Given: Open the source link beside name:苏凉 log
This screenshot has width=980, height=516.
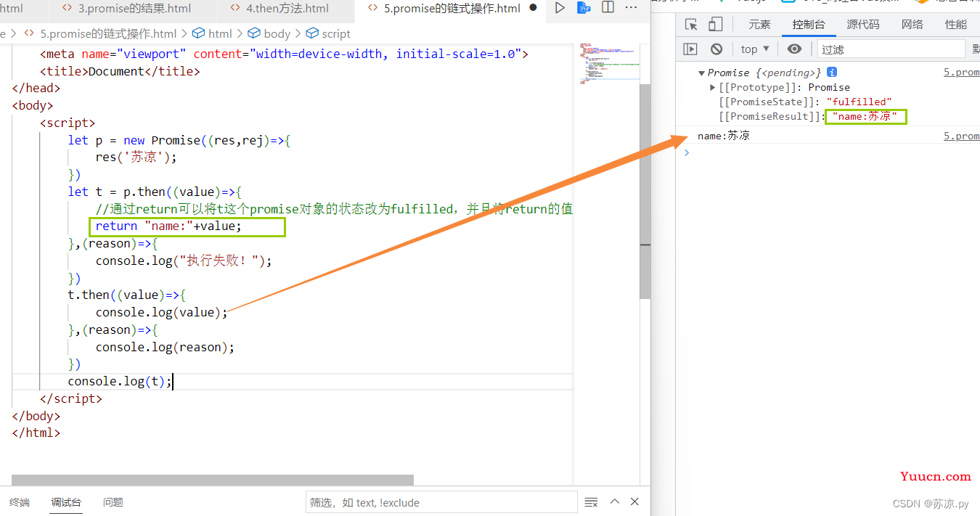Looking at the screenshot, I should tap(961, 136).
